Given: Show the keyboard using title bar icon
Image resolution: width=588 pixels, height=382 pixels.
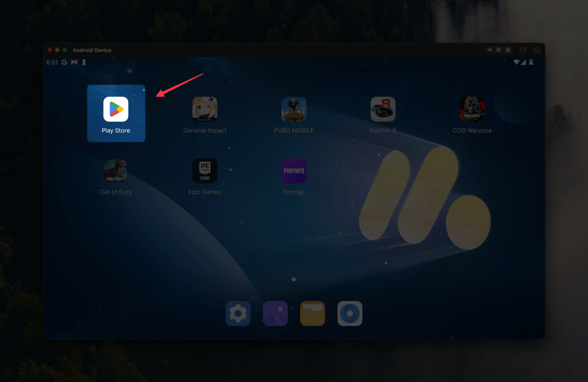Looking at the screenshot, I should (x=537, y=50).
